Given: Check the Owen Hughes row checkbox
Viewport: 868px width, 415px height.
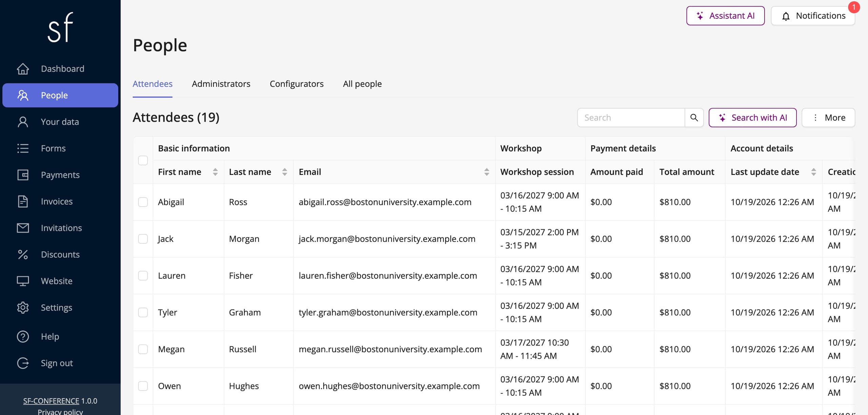Looking at the screenshot, I should click(143, 386).
